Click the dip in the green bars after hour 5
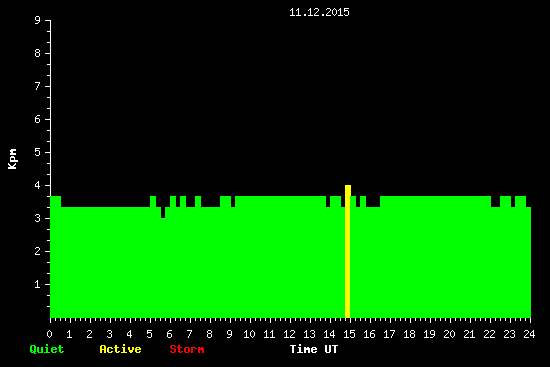 tap(163, 213)
